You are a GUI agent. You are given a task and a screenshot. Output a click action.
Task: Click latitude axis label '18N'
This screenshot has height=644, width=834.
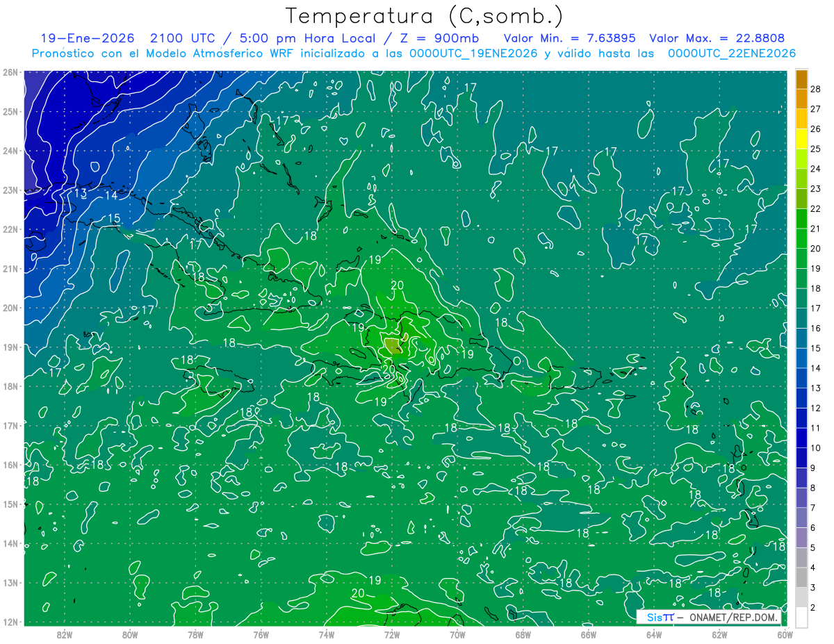pos(10,386)
